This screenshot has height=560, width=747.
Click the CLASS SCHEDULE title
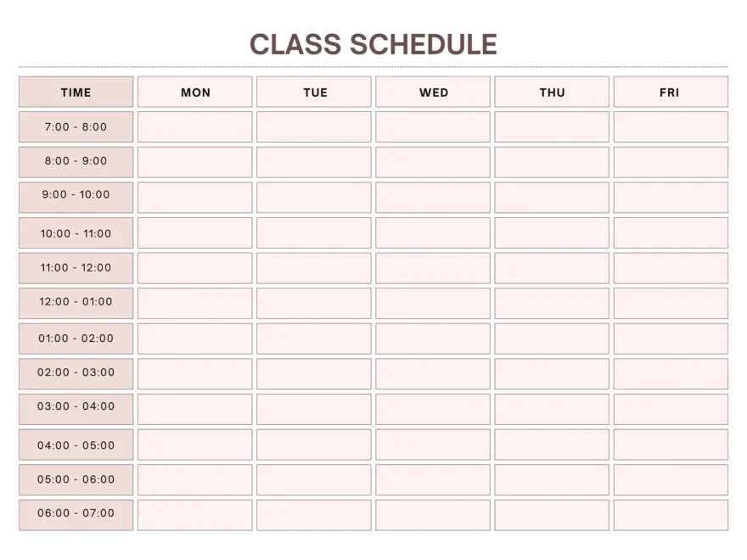pyautogui.click(x=373, y=44)
